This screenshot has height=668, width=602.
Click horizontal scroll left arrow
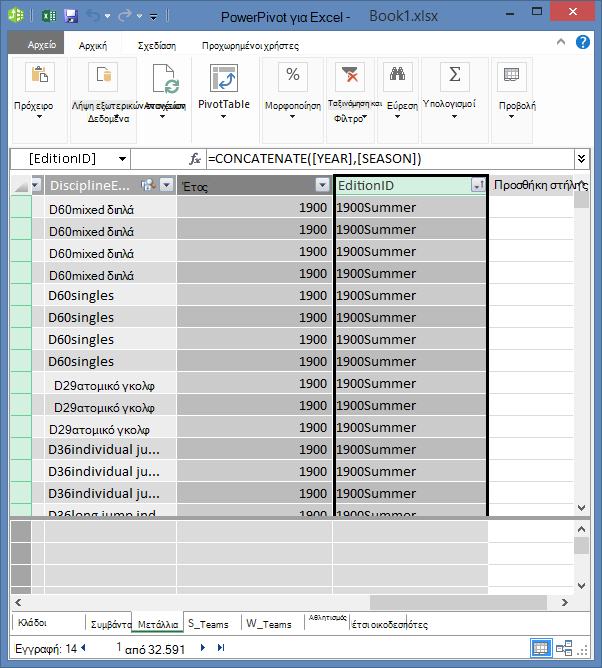pyautogui.click(x=18, y=602)
